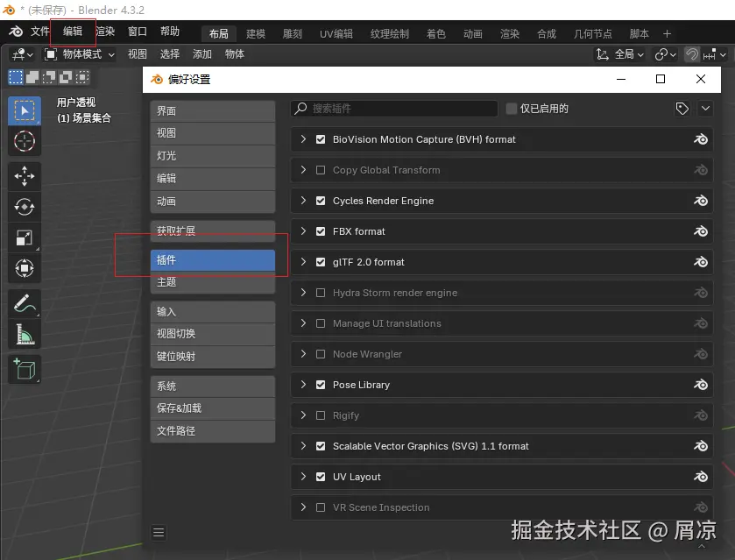The height and width of the screenshot is (560, 735).
Task: Open the 主题 preferences section
Action: [213, 282]
